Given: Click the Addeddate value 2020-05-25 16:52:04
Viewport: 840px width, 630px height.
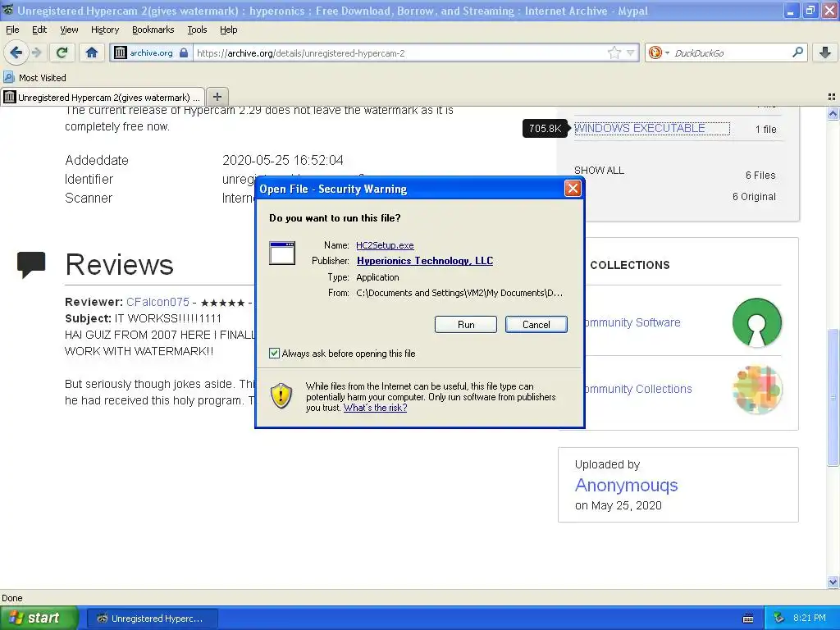Looking at the screenshot, I should (x=283, y=160).
